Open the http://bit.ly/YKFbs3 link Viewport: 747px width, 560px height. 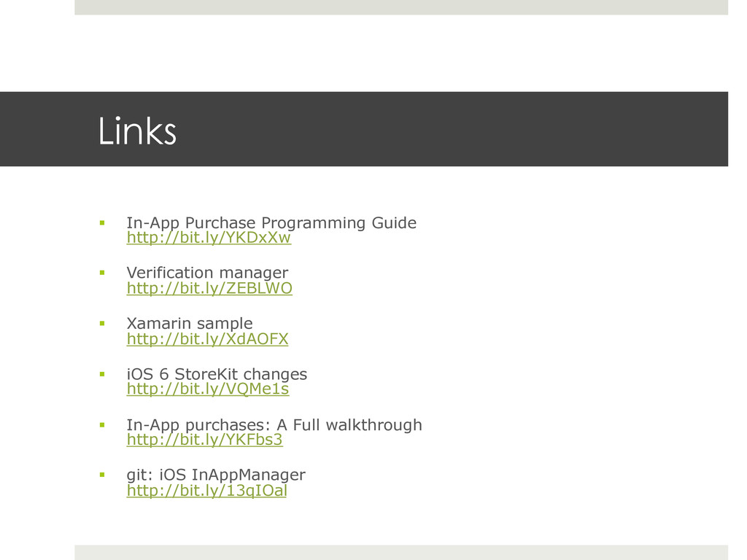tap(204, 440)
